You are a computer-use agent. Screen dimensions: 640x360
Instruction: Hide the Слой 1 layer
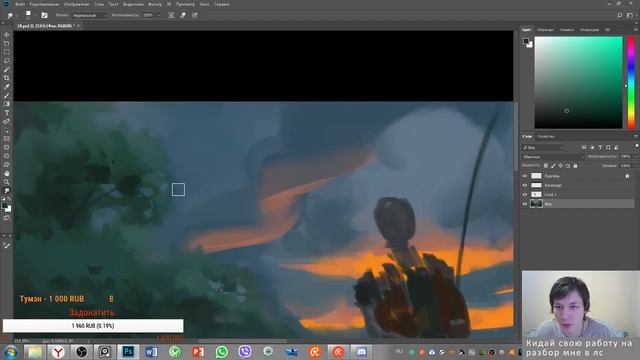[x=525, y=195]
